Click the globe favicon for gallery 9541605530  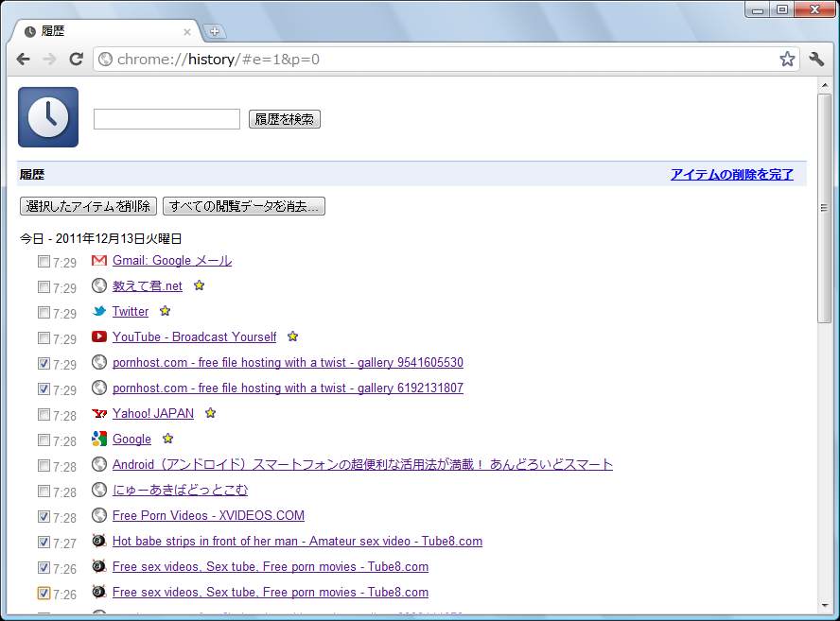point(99,362)
